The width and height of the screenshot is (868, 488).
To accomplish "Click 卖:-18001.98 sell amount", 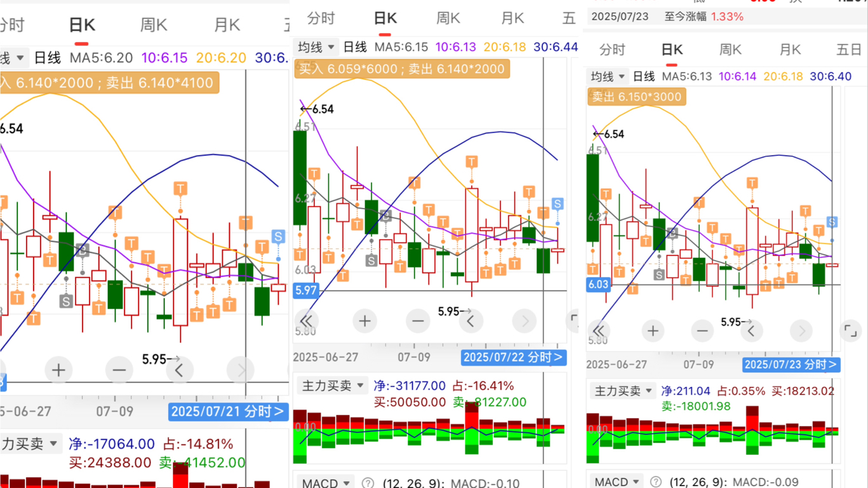I will point(696,406).
